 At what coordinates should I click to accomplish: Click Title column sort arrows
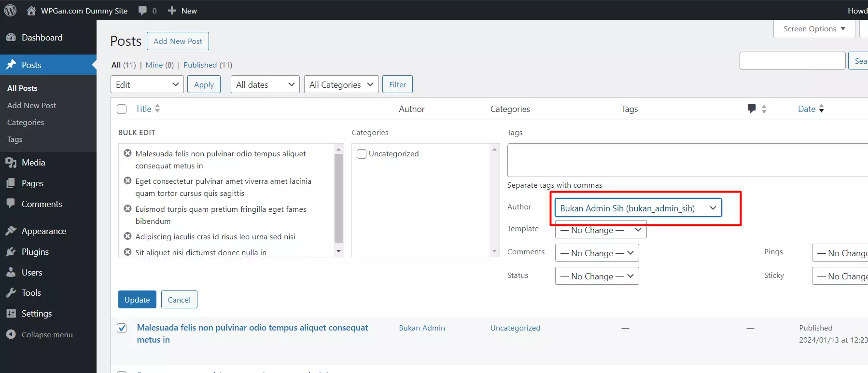pyautogui.click(x=157, y=109)
